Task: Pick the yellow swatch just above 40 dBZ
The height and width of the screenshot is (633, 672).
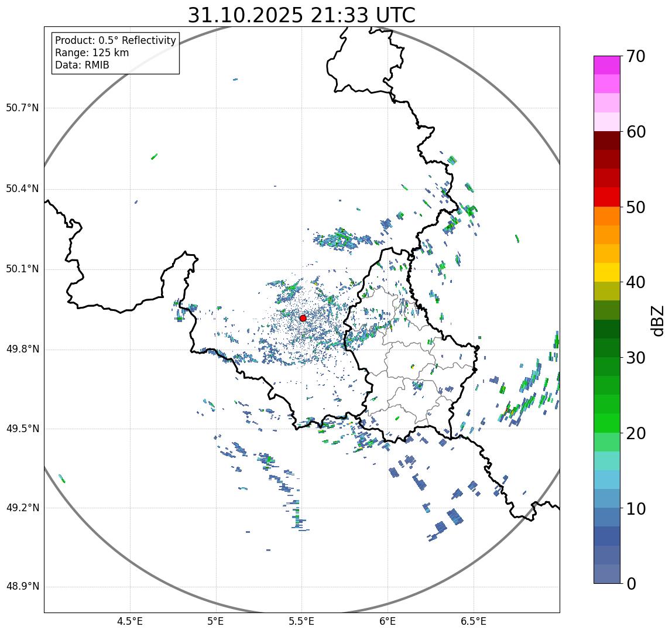Action: [x=607, y=273]
